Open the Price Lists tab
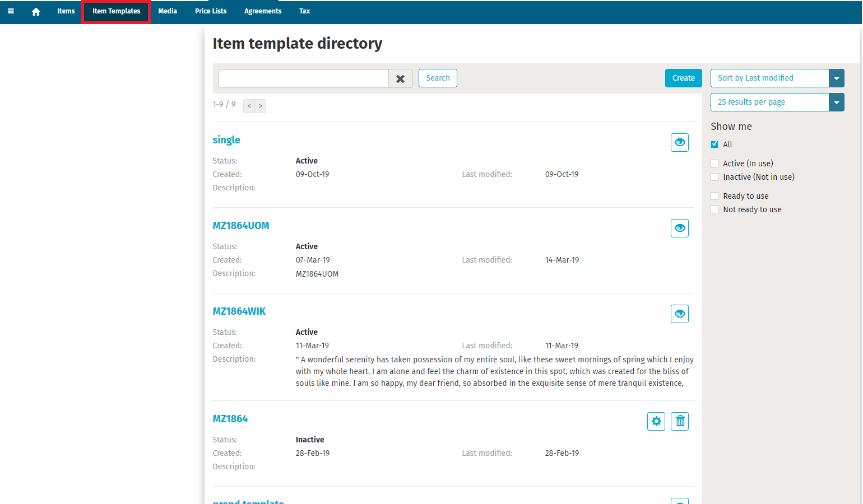This screenshot has height=504, width=863. tap(211, 11)
